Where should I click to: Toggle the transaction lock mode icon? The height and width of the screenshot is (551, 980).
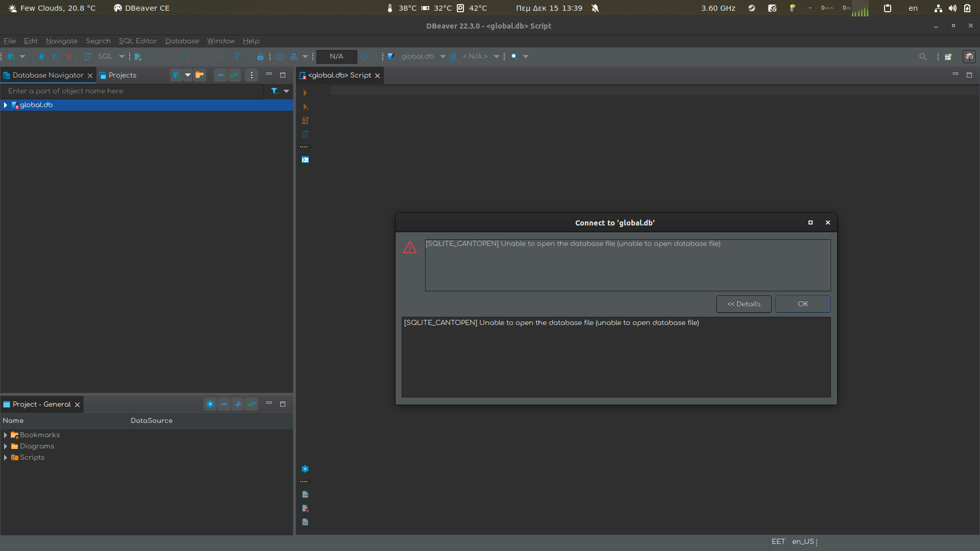coord(260,57)
